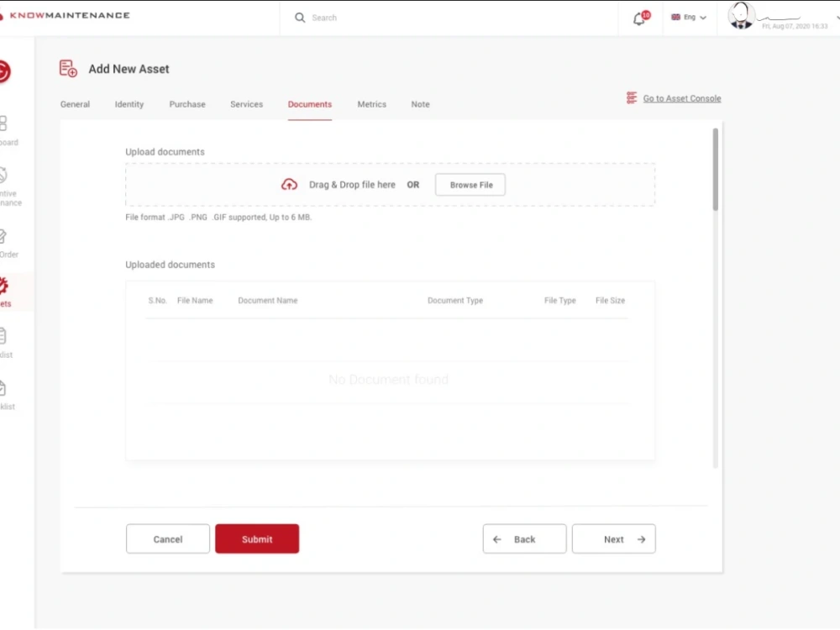Click the File Size column header
This screenshot has height=630, width=840.
click(x=610, y=301)
